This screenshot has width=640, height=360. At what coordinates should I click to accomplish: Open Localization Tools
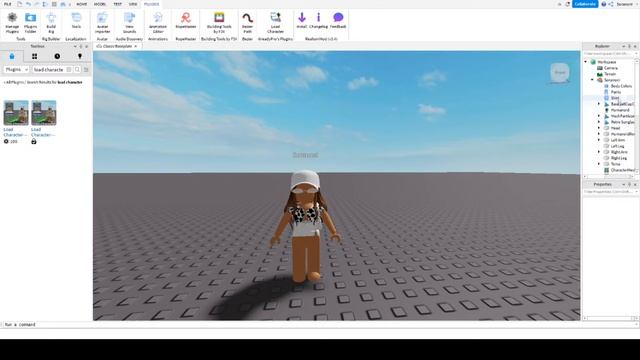click(x=76, y=21)
